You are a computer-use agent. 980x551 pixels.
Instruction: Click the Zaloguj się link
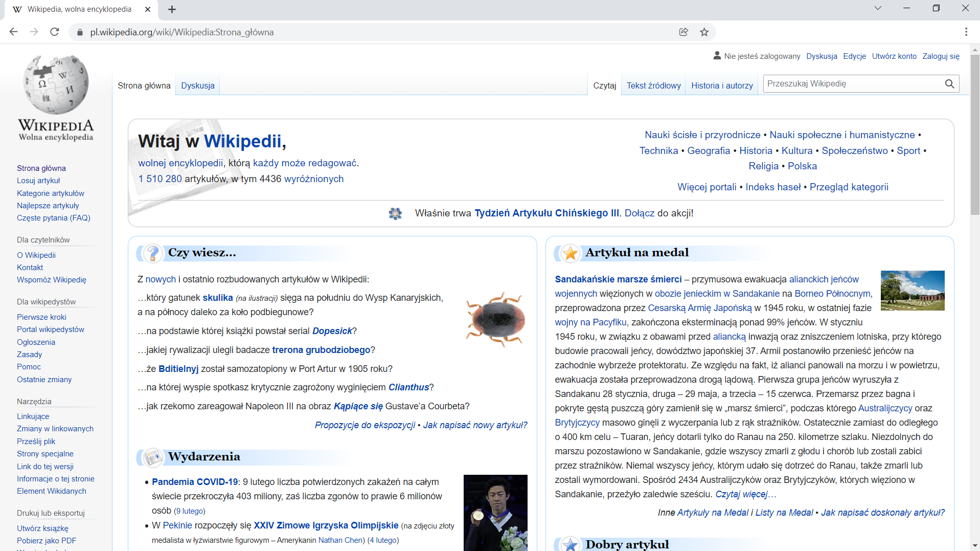pyautogui.click(x=941, y=56)
